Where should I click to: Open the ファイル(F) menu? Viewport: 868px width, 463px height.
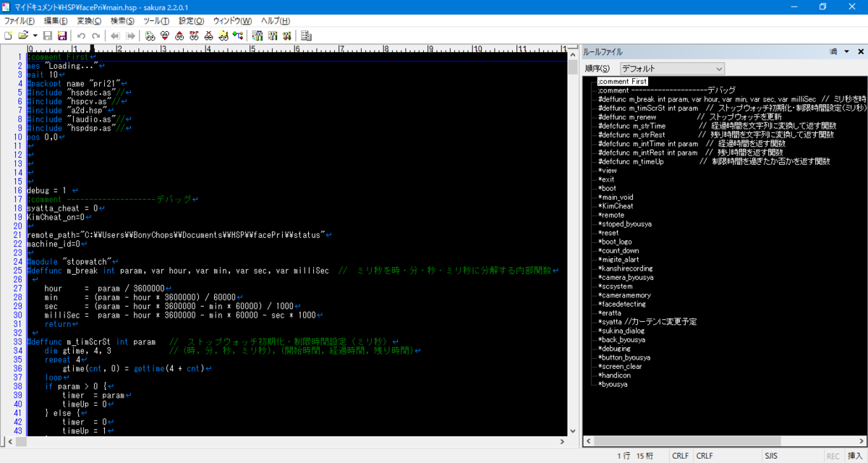[x=20, y=21]
